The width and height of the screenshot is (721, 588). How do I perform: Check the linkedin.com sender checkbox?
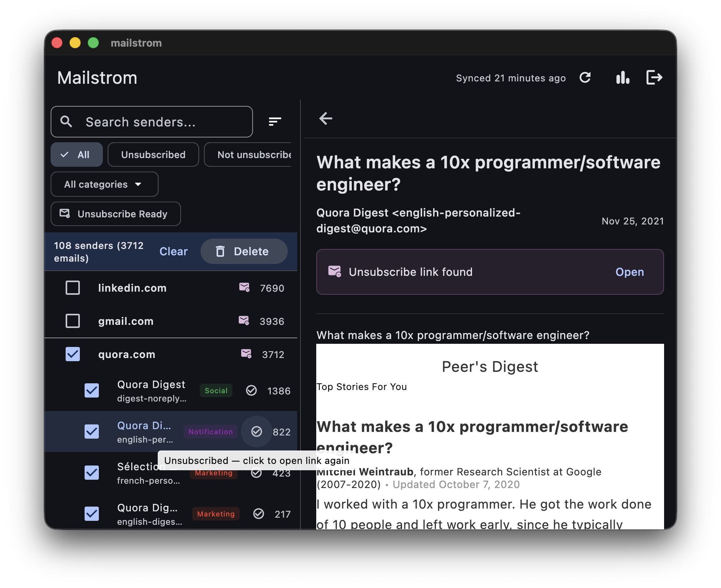(x=73, y=288)
